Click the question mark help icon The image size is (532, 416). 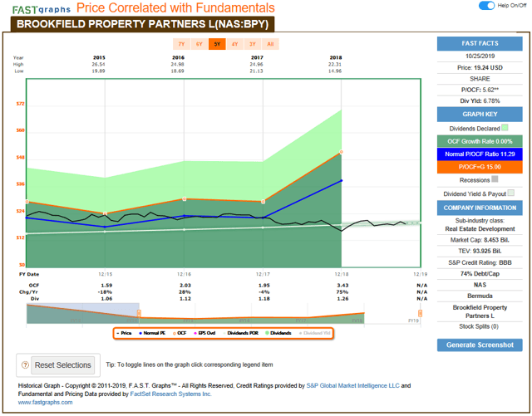coord(25,365)
